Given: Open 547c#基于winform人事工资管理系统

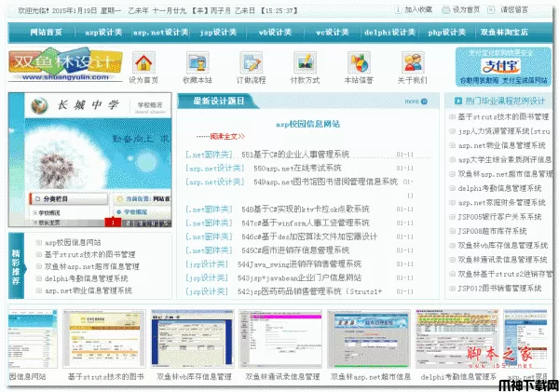Looking at the screenshot, I should pos(306,223).
